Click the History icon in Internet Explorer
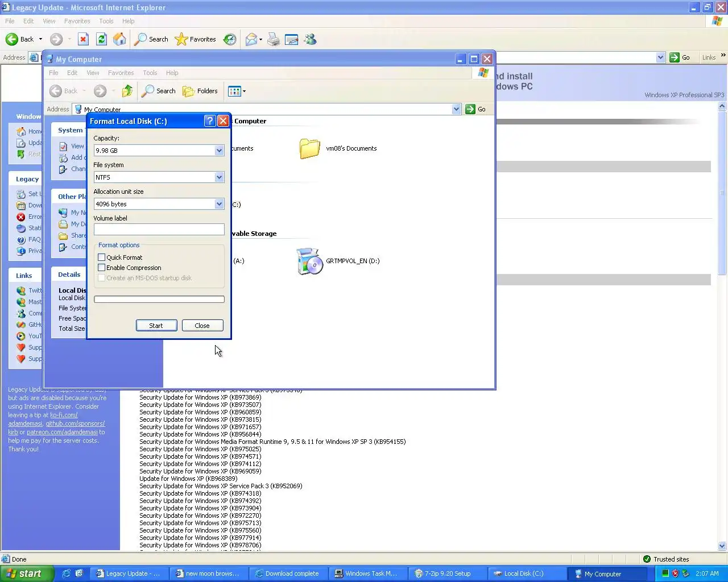 [x=230, y=39]
